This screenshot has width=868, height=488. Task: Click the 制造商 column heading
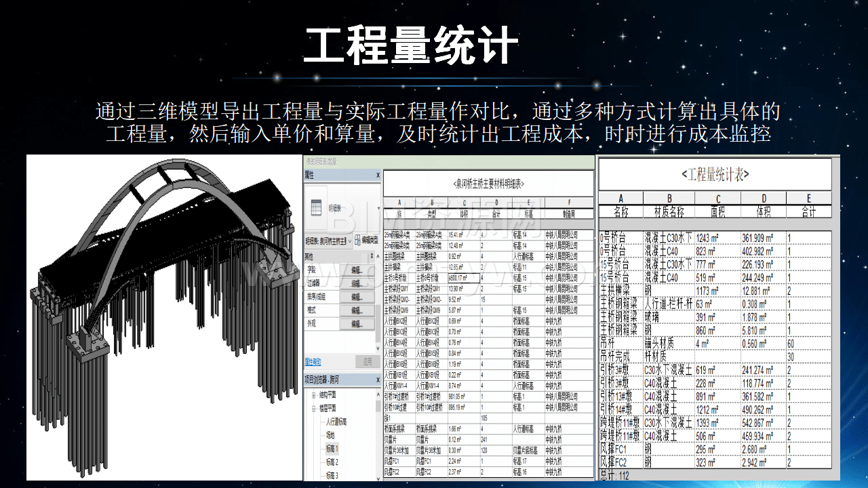[569, 213]
